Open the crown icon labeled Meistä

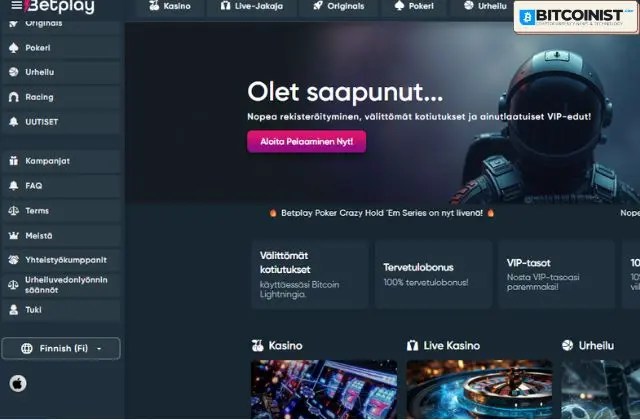[x=13, y=236]
